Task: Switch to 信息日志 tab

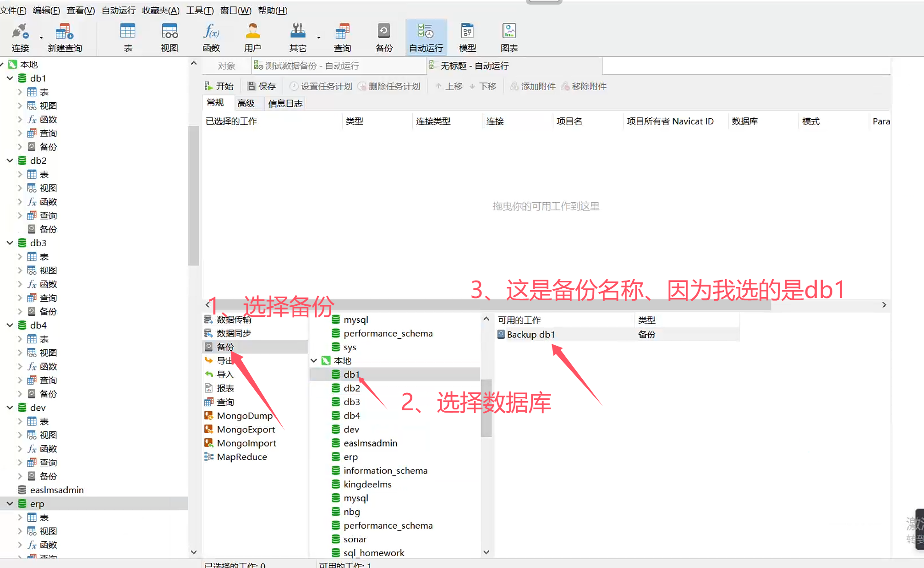Action: [285, 103]
